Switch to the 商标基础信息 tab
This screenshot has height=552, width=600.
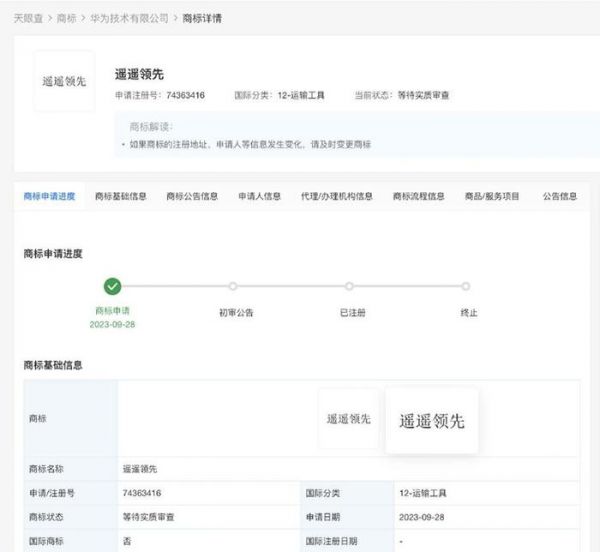tap(121, 197)
